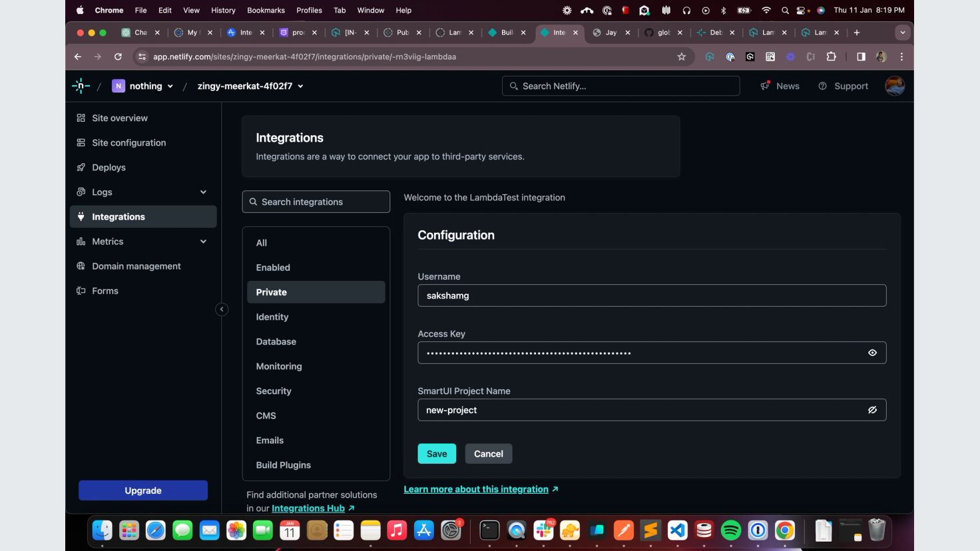Image resolution: width=980 pixels, height=551 pixels.
Task: Click the Access Key field
Action: 652,353
